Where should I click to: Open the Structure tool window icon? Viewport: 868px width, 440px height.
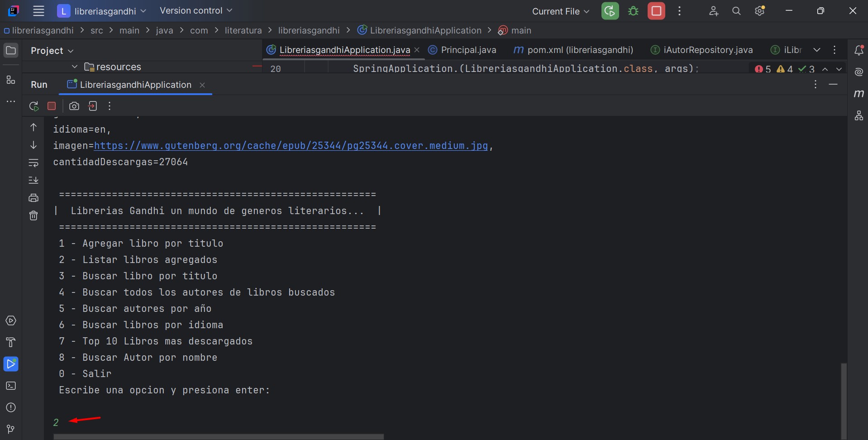pyautogui.click(x=11, y=80)
